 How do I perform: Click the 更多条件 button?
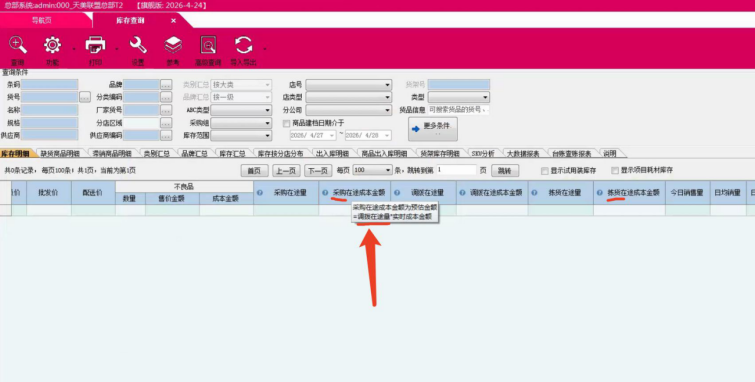(432, 129)
